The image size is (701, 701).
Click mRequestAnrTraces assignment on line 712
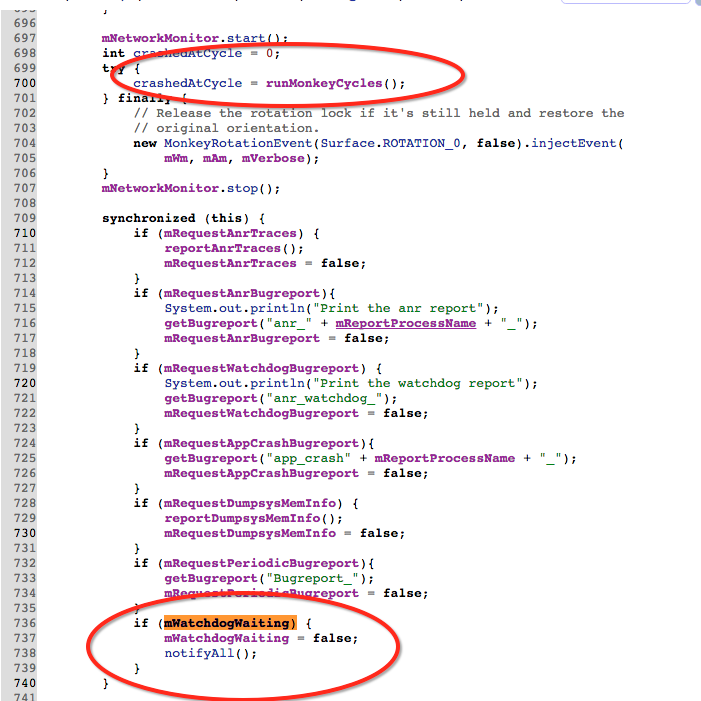point(230,263)
